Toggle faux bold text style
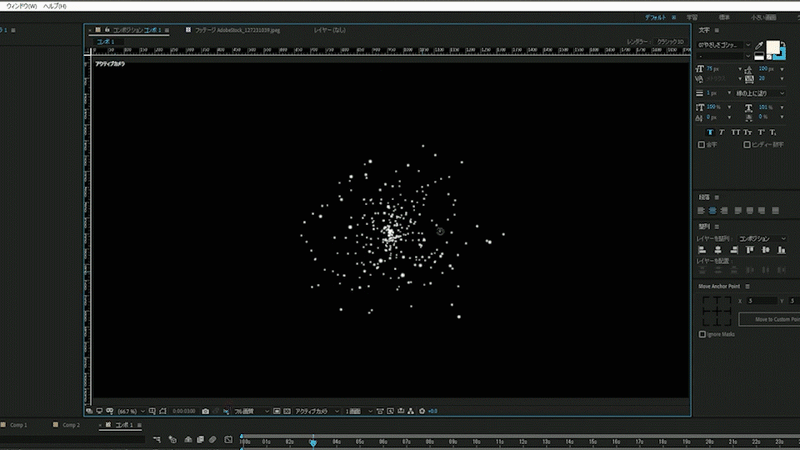The image size is (800, 450). click(x=710, y=132)
